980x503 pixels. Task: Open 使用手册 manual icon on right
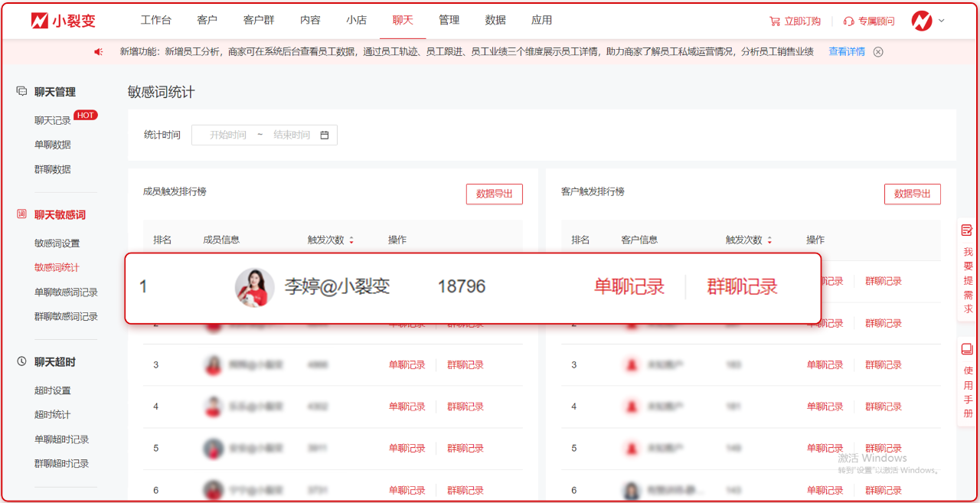967,350
